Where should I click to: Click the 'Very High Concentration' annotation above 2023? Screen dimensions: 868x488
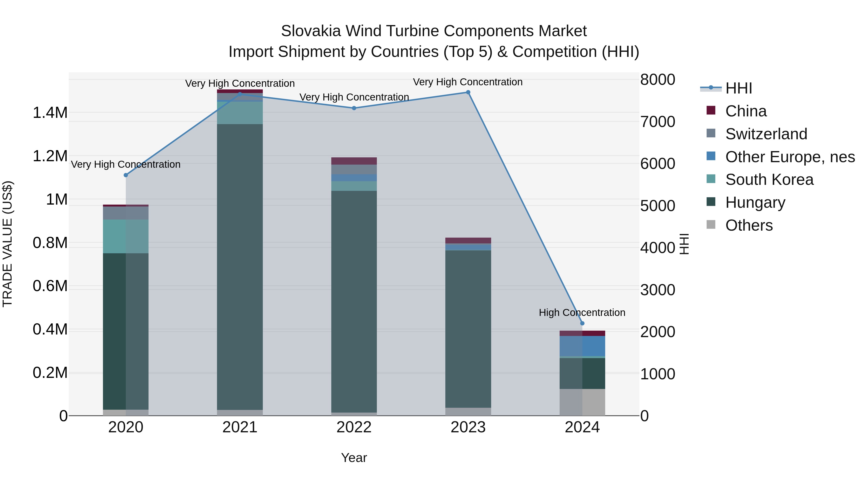coord(468,82)
